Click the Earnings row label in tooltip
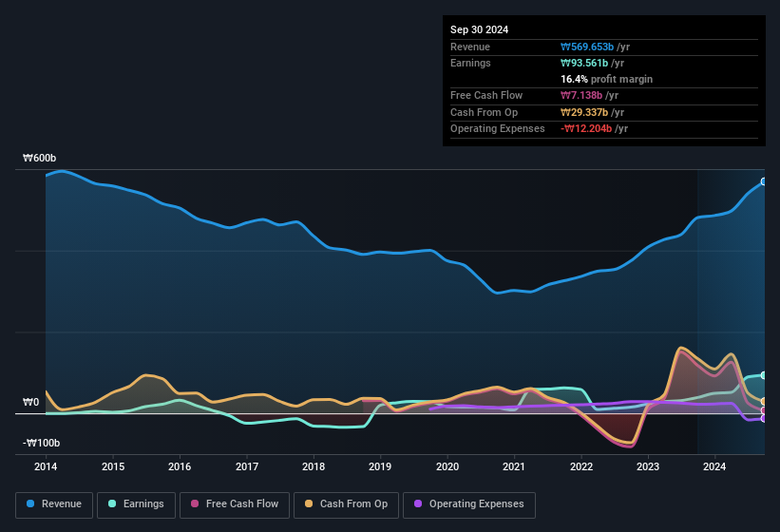The width and height of the screenshot is (780, 532). [x=470, y=63]
